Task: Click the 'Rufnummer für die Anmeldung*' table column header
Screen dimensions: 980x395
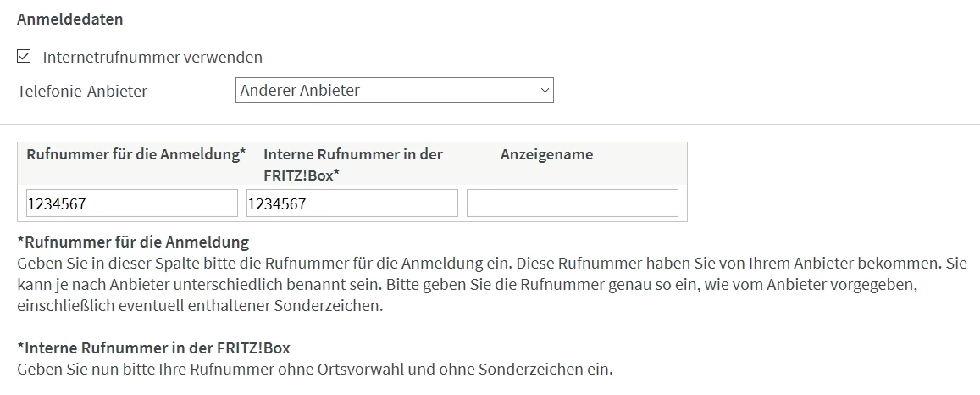Action: point(136,154)
